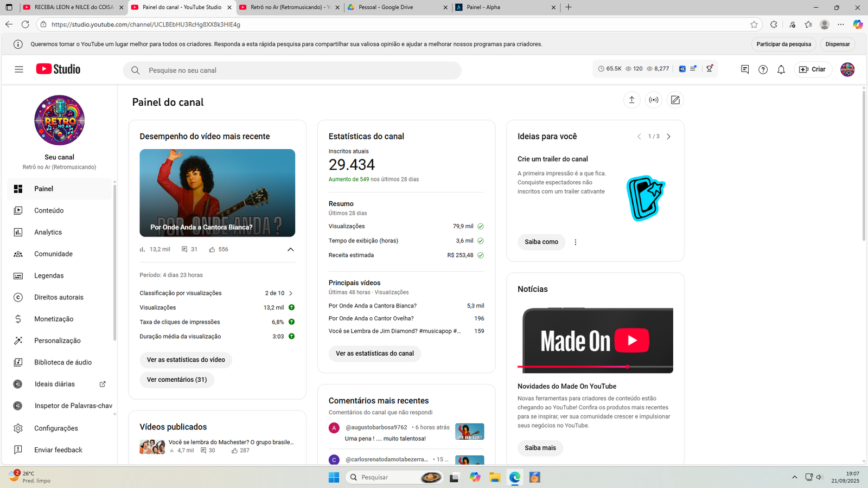Collapse the latest video performance details
Screen dimensions: 868x488
point(290,249)
